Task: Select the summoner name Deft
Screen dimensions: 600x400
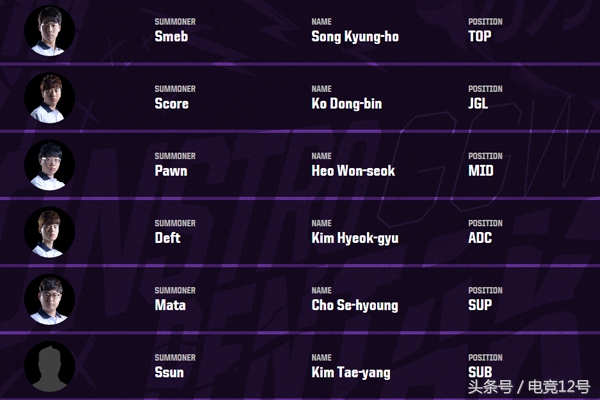Action: pos(169,239)
